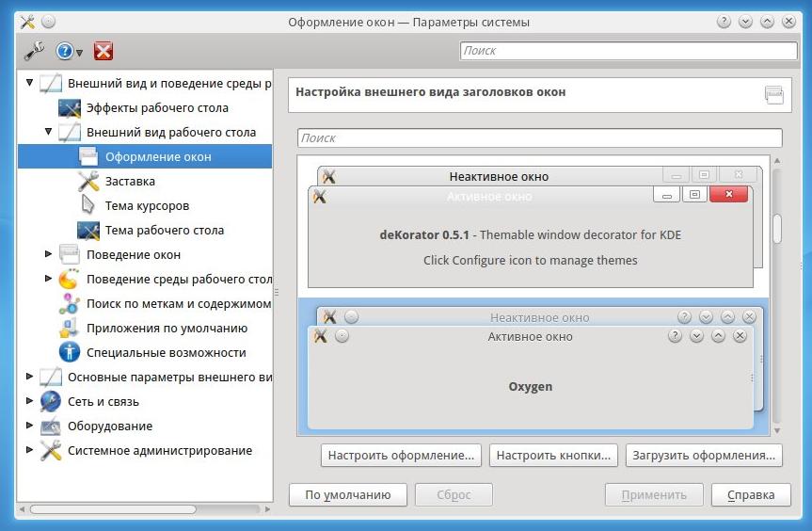Expand Основные параметры внешнего вида node
812x531 pixels.
tap(29, 376)
